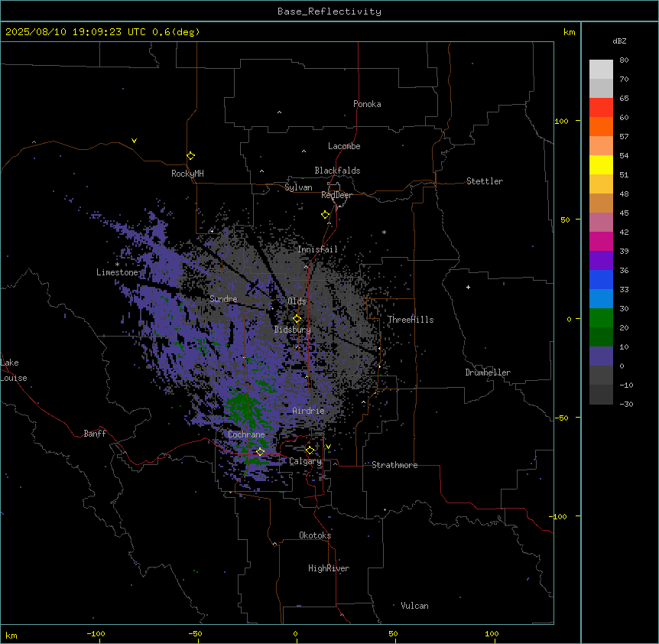This screenshot has height=644, width=659.
Task: Select the Ponoka city label
Action: click(x=367, y=104)
